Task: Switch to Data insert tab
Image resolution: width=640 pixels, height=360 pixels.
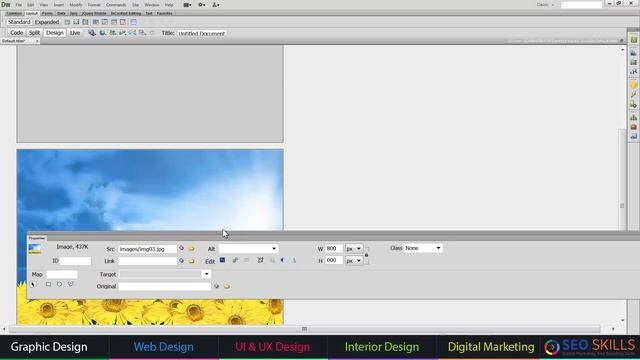Action: tap(61, 13)
